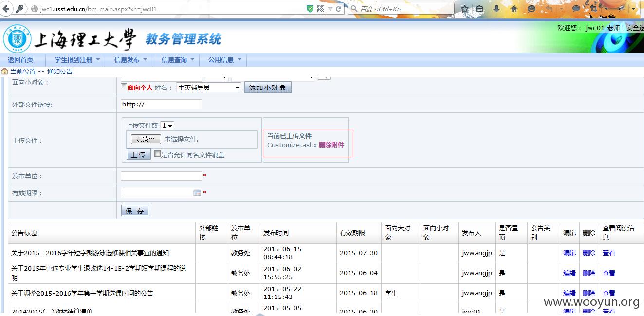The width and height of the screenshot is (644, 316).
Task: Open the 上传文件数 count dropdown
Action: tap(167, 125)
